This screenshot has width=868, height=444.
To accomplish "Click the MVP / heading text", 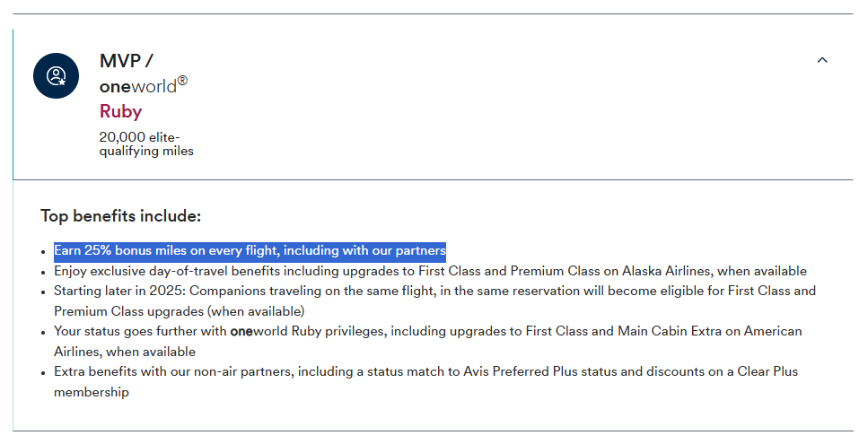I will point(127,61).
